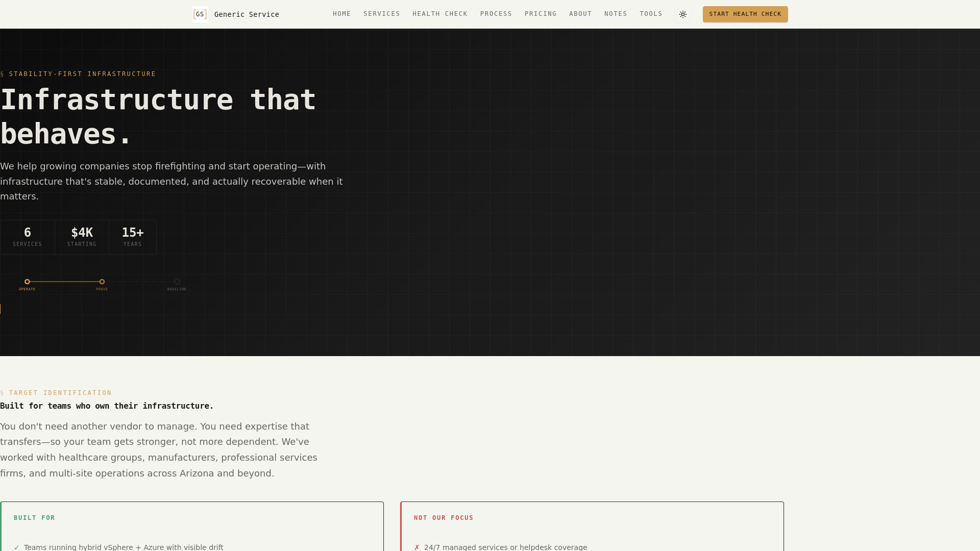Open the Home nav item
Viewport: 980px width, 551px height.
(342, 14)
